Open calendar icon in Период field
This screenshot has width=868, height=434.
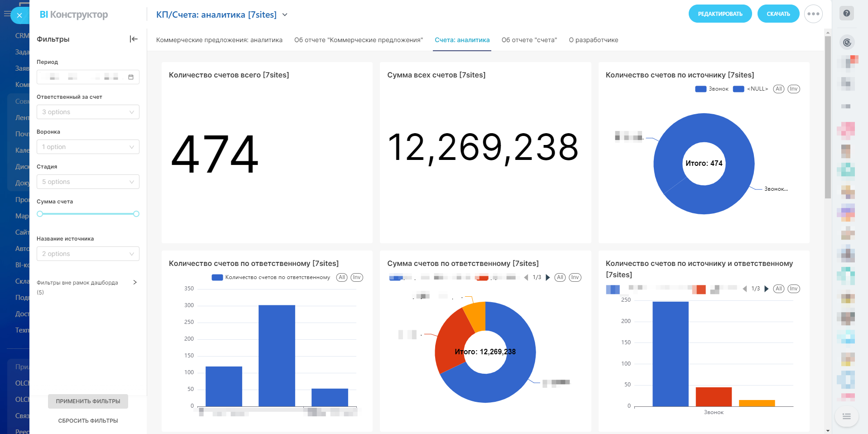(131, 77)
